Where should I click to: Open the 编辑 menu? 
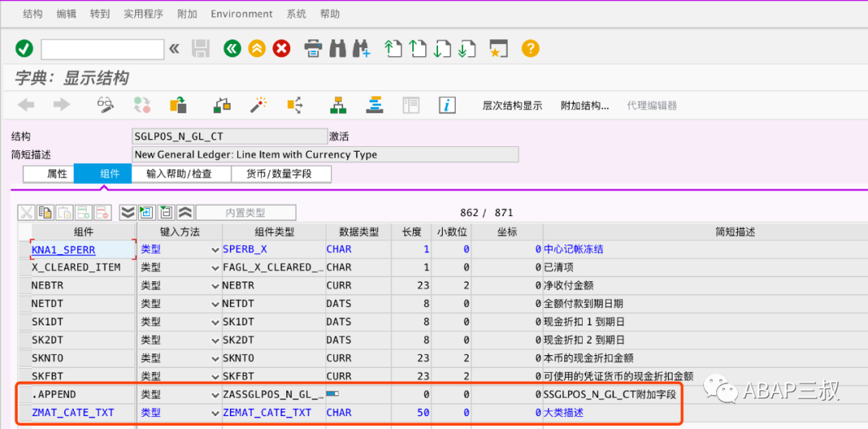click(x=67, y=14)
